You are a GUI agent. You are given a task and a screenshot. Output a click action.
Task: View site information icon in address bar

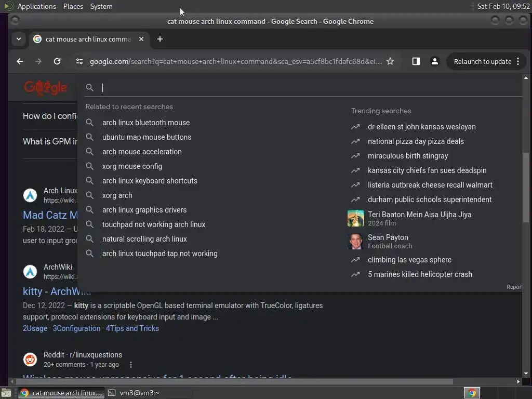[x=79, y=61]
